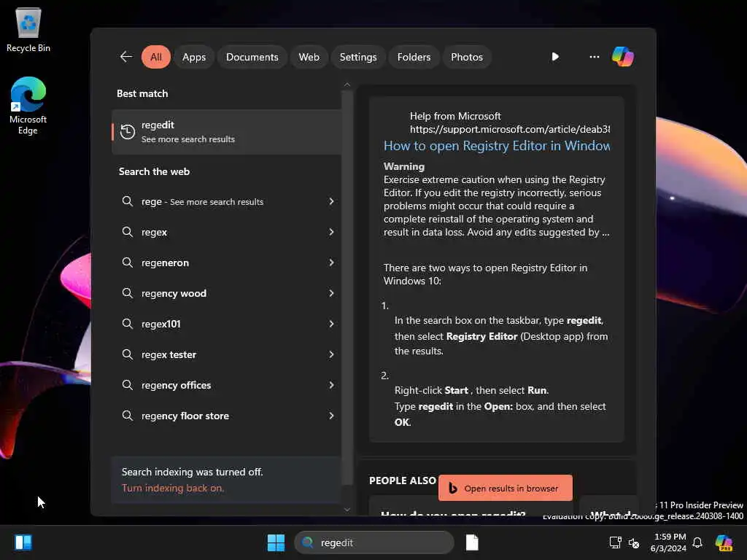Go back using the left arrow icon

pos(126,57)
